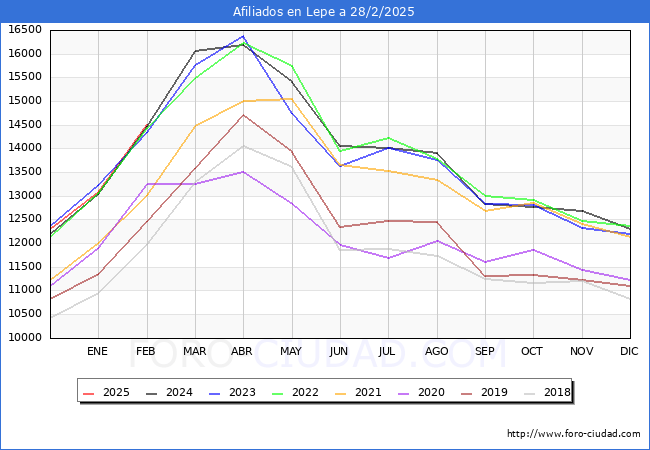Image resolution: width=650 pixels, height=450 pixels.
Task: Click the 2023 blue line peak at ABR
Action: click(x=243, y=36)
